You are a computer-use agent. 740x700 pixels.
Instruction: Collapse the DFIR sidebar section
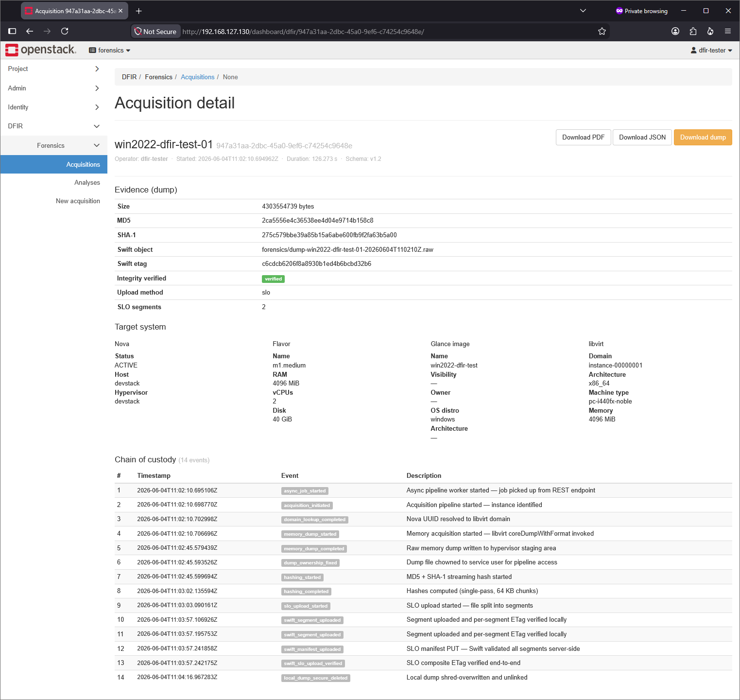click(x=53, y=126)
